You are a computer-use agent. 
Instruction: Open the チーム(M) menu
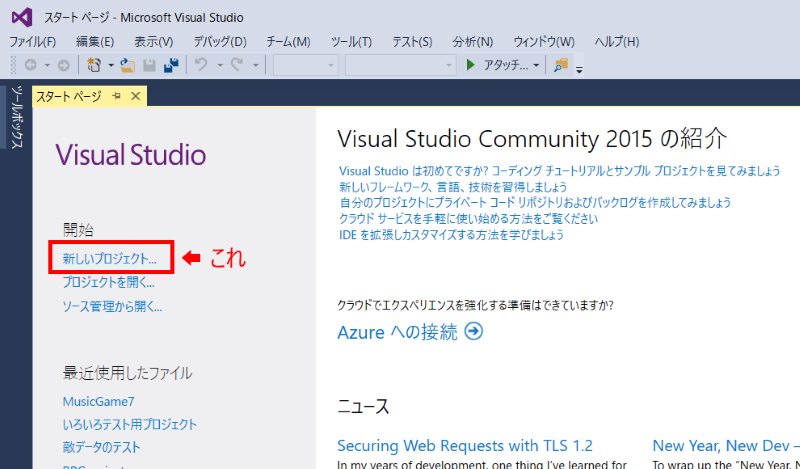[288, 42]
